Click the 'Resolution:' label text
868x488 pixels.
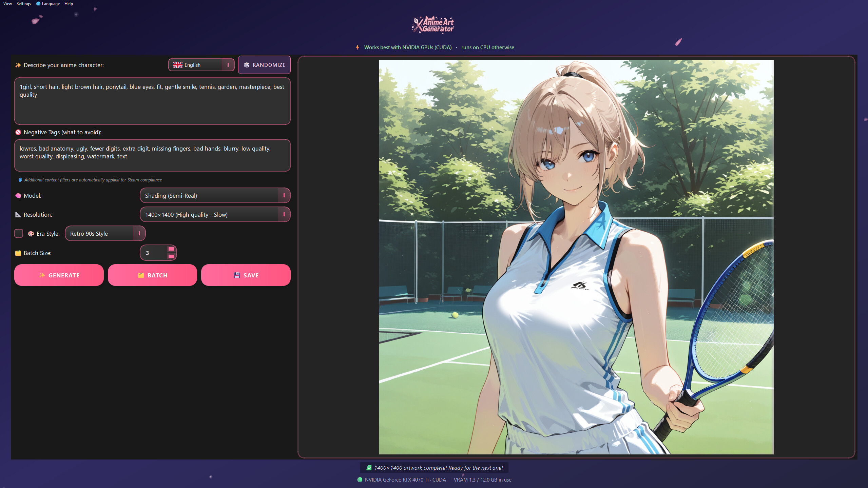[x=38, y=215]
